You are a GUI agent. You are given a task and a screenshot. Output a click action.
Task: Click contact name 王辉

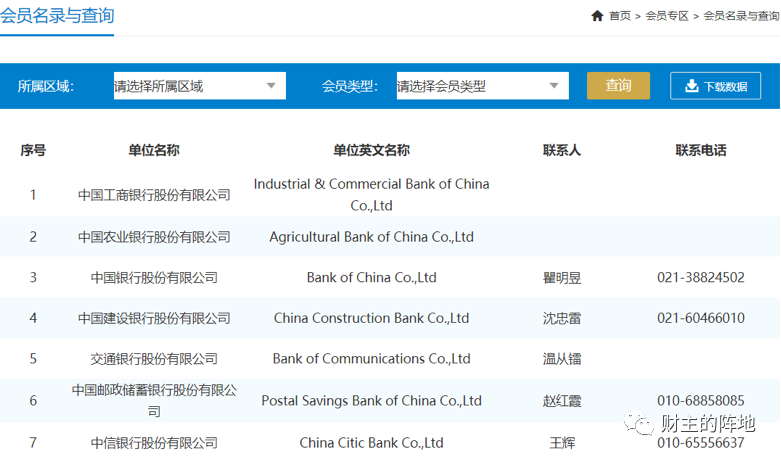(x=562, y=443)
